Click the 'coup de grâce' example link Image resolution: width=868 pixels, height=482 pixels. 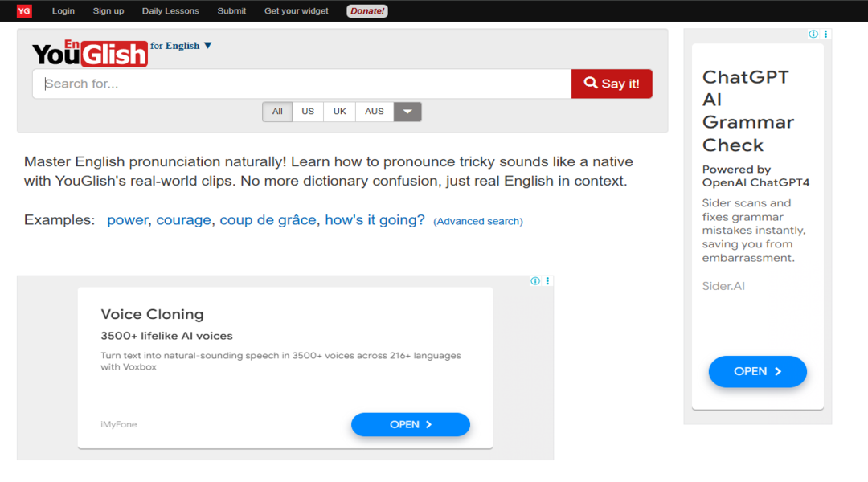pyautogui.click(x=268, y=220)
